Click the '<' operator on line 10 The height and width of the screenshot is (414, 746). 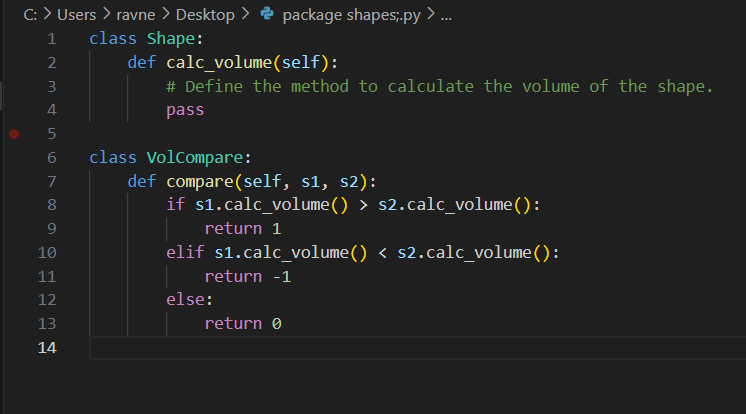tap(383, 253)
